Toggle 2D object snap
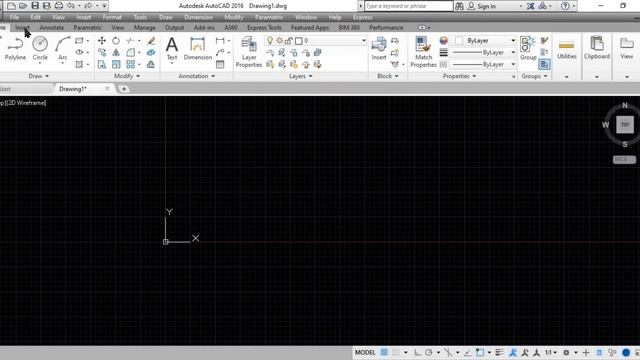The width and height of the screenshot is (640, 360). (x=480, y=353)
